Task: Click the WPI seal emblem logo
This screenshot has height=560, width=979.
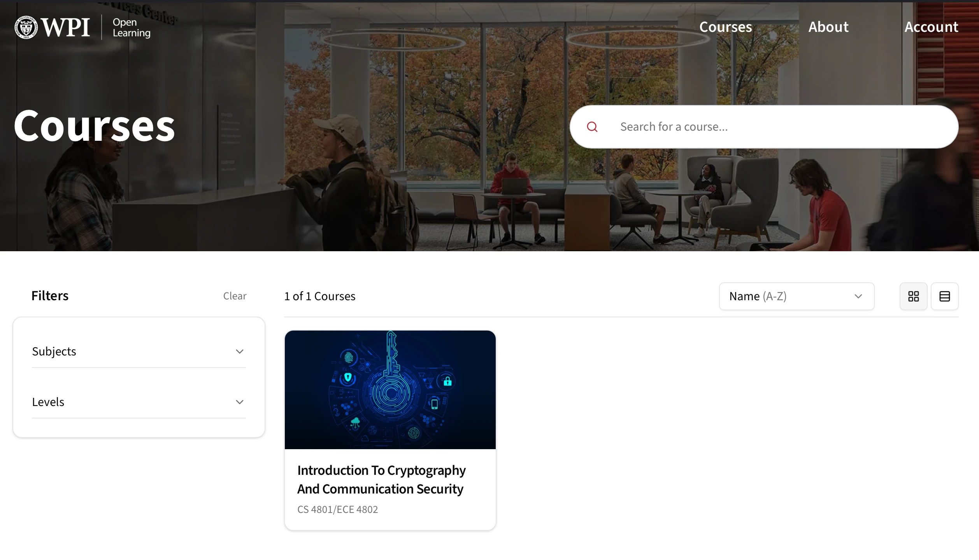Action: coord(26,27)
